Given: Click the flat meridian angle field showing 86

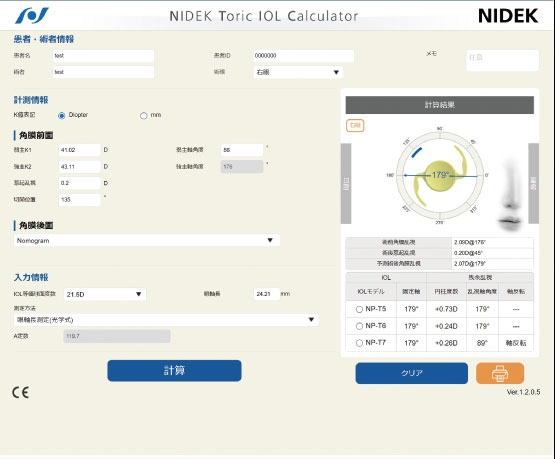Looking at the screenshot, I should (242, 150).
